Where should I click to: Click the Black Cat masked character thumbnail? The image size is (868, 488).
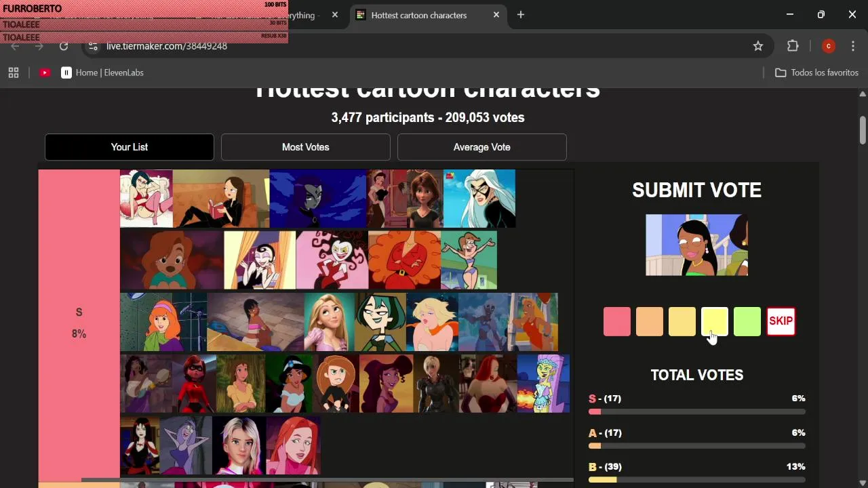pos(479,199)
